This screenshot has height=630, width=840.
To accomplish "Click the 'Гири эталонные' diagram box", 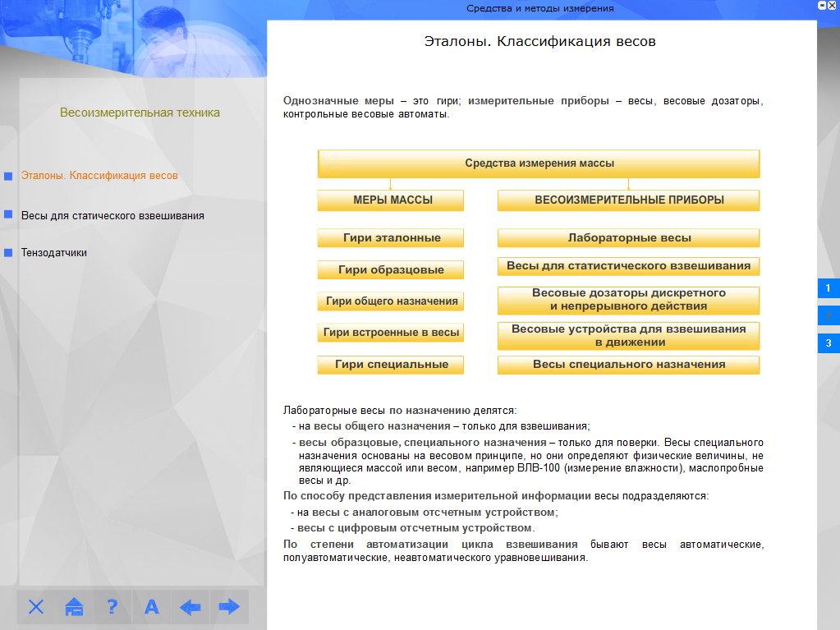I will (391, 237).
